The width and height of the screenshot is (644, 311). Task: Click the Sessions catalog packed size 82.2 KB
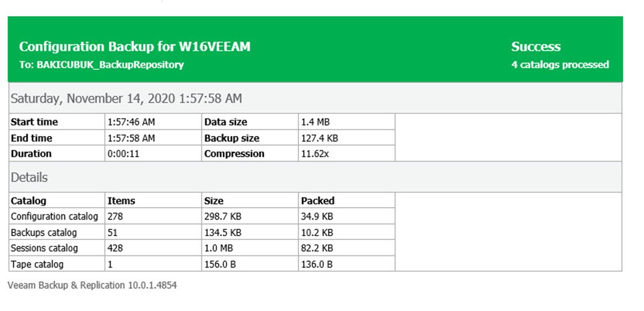tap(317, 248)
